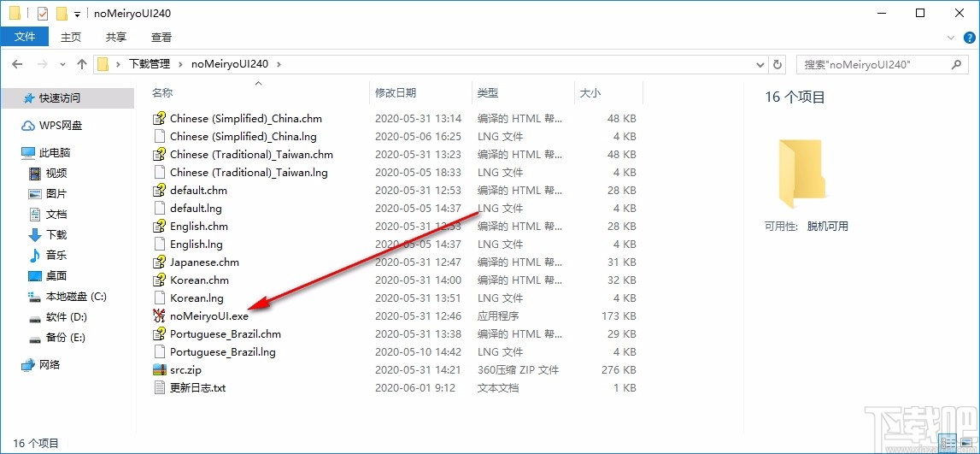Click the Portuguese_Brazil.chm file icon
The height and width of the screenshot is (454, 980).
click(160, 334)
